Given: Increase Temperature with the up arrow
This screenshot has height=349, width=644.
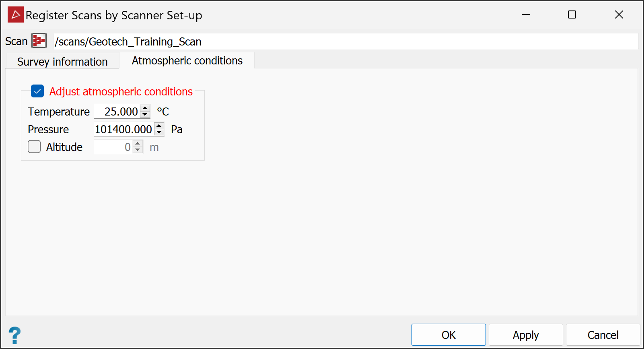Looking at the screenshot, I should 145,108.
